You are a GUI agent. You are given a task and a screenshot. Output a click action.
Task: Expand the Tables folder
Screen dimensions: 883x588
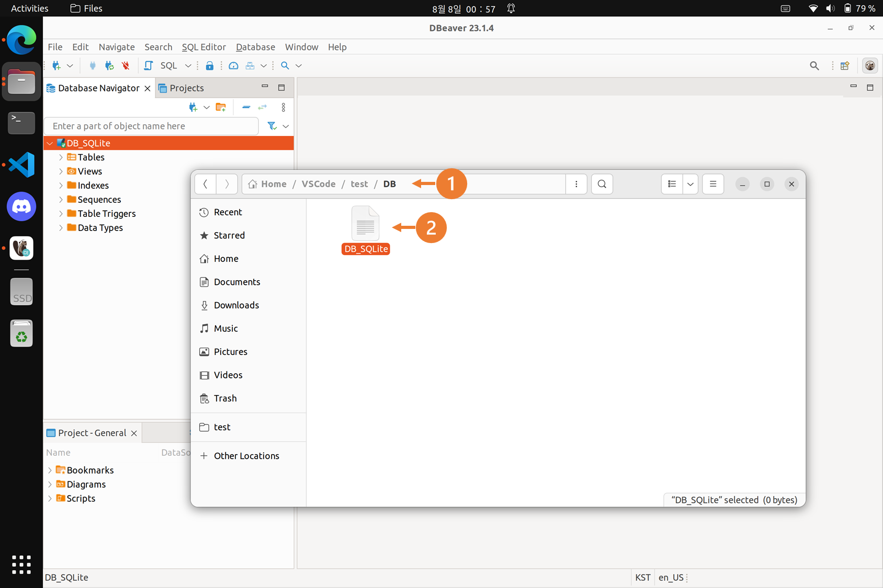(61, 157)
